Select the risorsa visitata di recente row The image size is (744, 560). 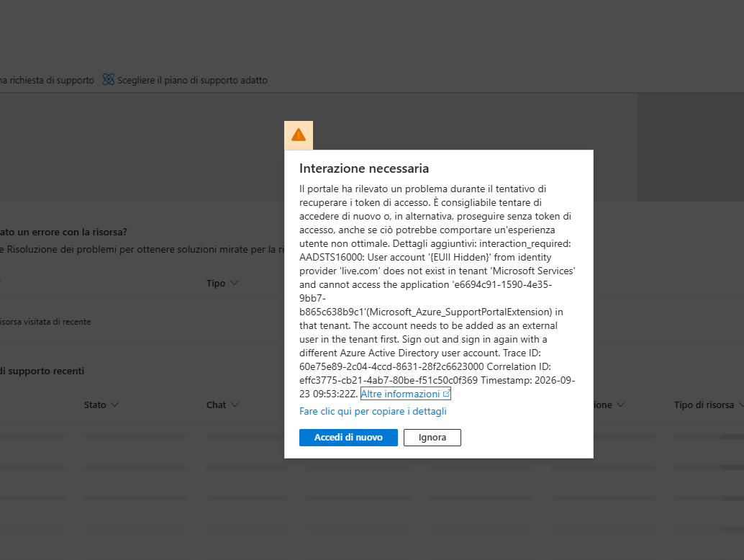pos(45,322)
